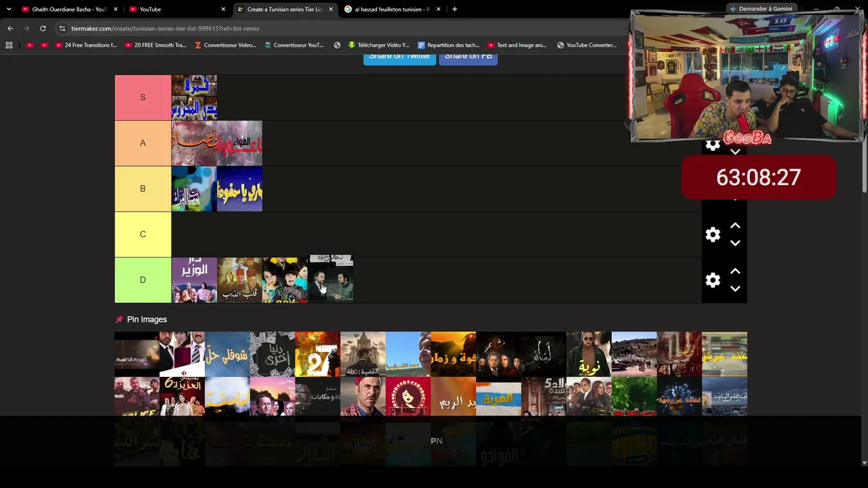Open a new browser tab
Screen dimensions: 868x488
454,9
